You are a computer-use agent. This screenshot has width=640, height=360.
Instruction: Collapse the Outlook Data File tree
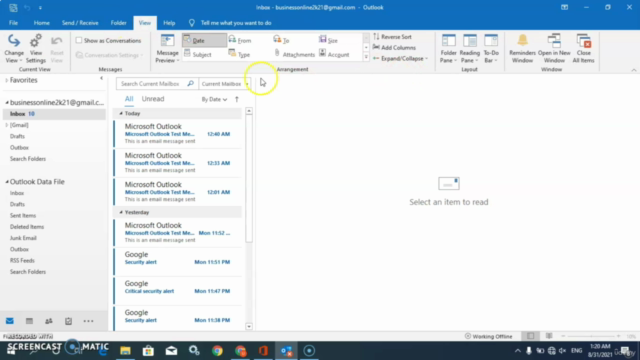tap(7, 182)
